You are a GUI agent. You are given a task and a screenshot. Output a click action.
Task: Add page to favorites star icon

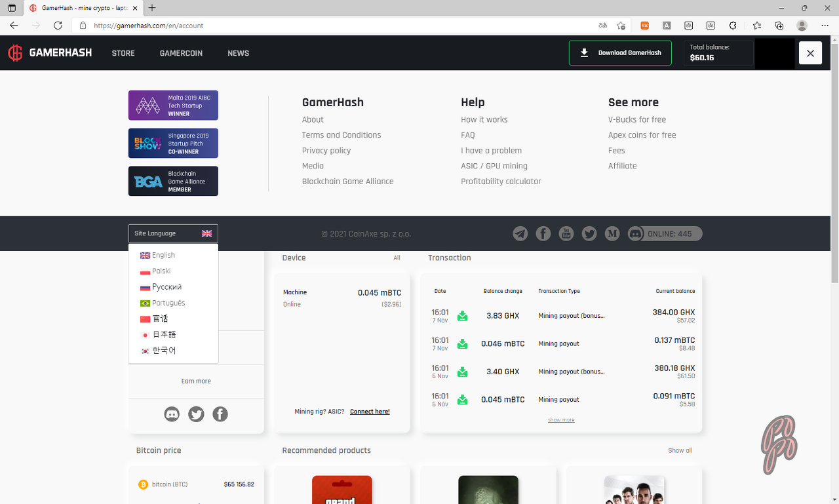tap(621, 26)
